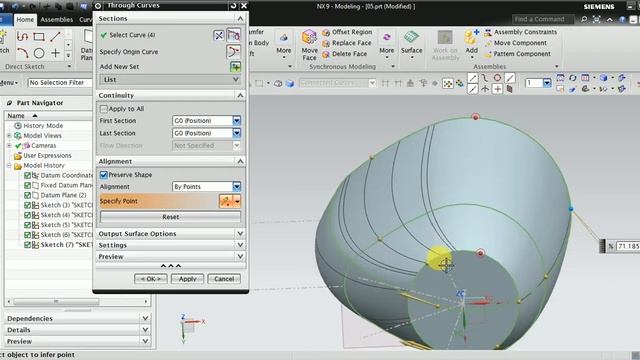Click the Part Navigator horizontal scrollbar

click(x=56, y=302)
